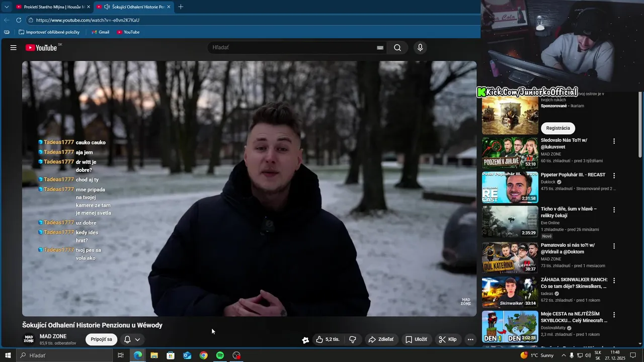Open Sledovalo Nás To?! video thumbnail

click(510, 153)
